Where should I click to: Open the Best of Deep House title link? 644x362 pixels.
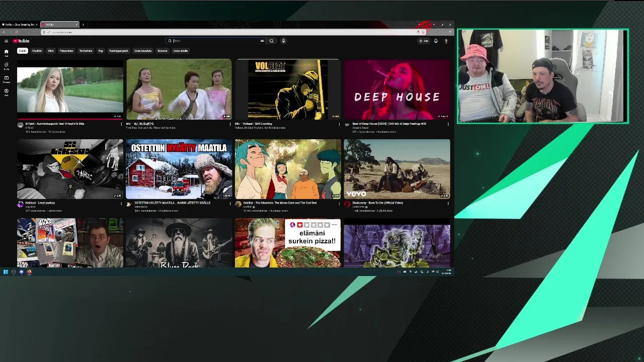[389, 124]
